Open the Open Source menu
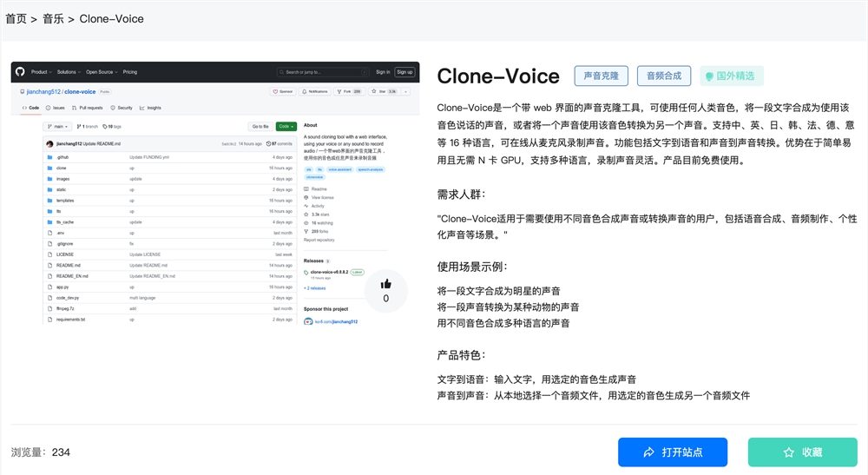This screenshot has width=868, height=475. tap(102, 72)
